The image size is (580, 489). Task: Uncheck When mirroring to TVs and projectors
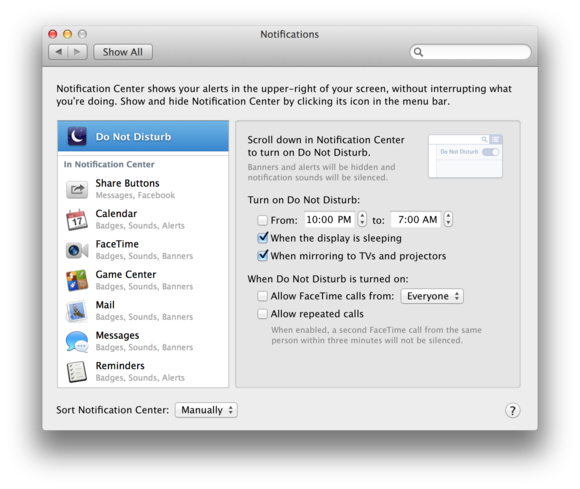tap(262, 256)
